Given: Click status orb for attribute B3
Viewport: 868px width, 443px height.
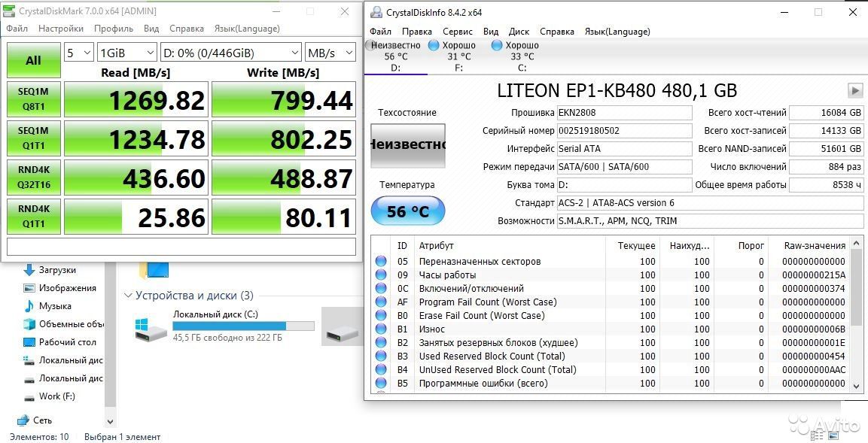Looking at the screenshot, I should (381, 357).
